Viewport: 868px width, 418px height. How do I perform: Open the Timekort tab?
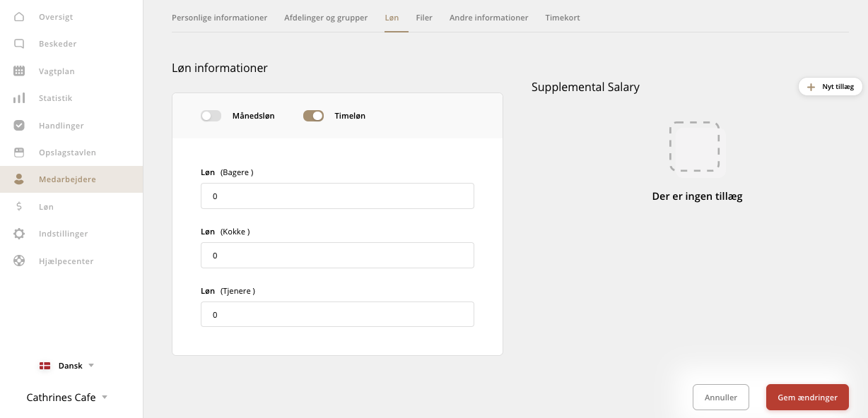point(563,18)
